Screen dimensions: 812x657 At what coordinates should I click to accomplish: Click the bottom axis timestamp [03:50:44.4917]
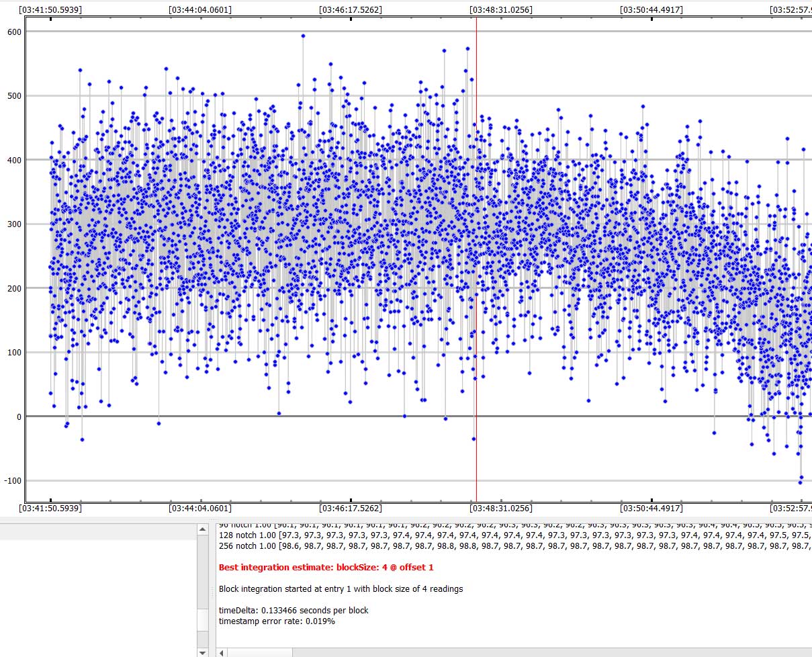(650, 509)
